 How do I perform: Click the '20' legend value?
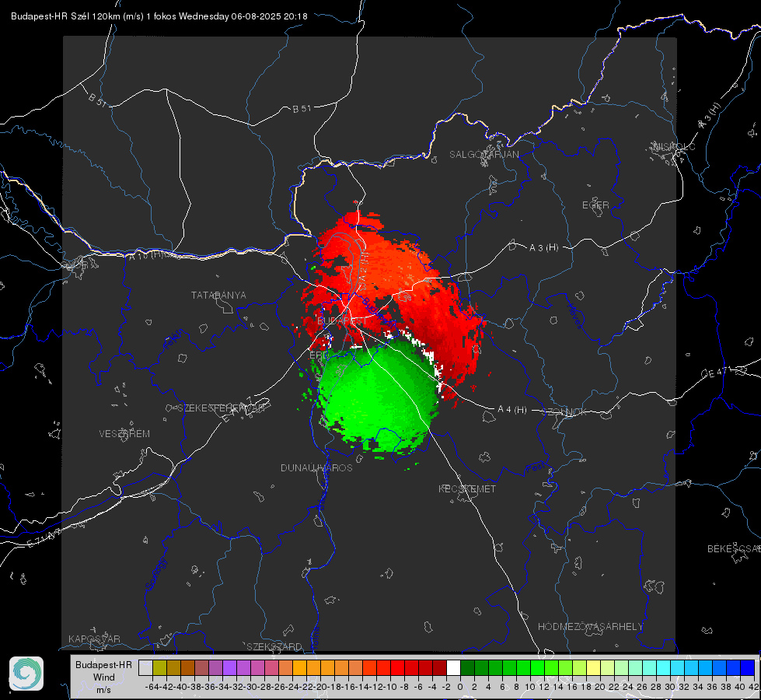tap(600, 687)
